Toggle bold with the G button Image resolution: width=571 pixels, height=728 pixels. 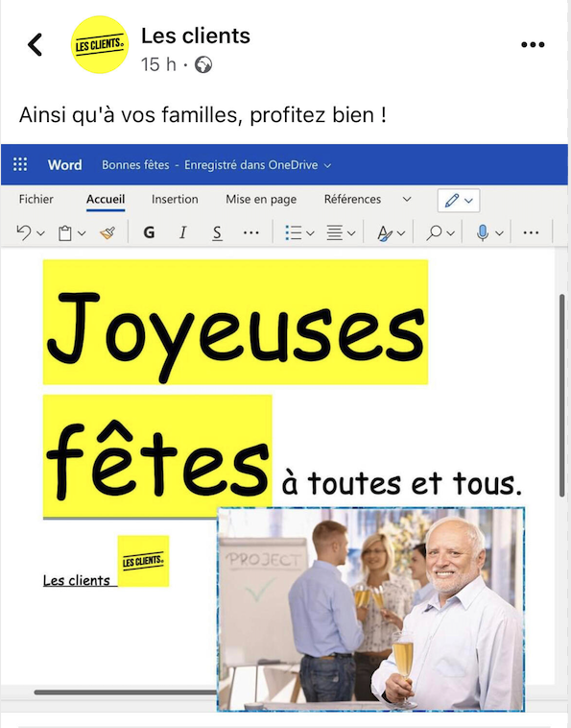click(x=149, y=232)
